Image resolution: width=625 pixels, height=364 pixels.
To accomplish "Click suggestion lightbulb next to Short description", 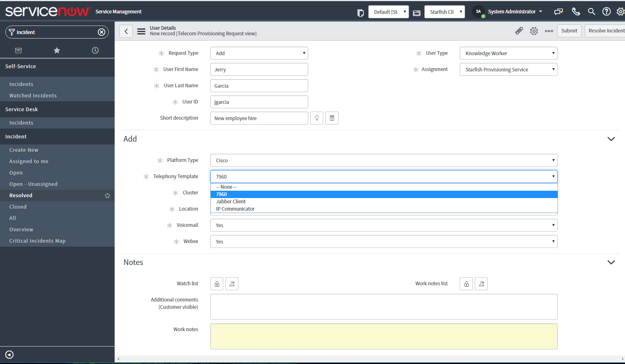I will [x=317, y=118].
